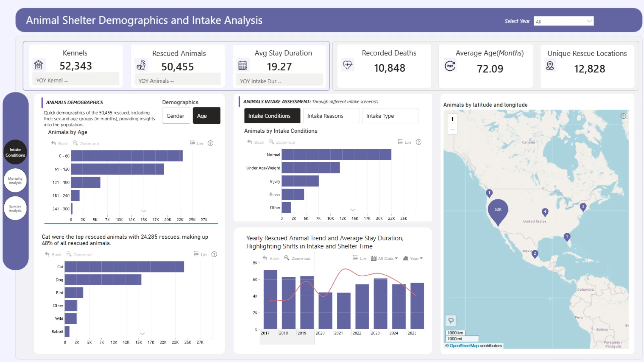Click the map search magnifier icon
This screenshot has height=362, width=644.
[451, 320]
